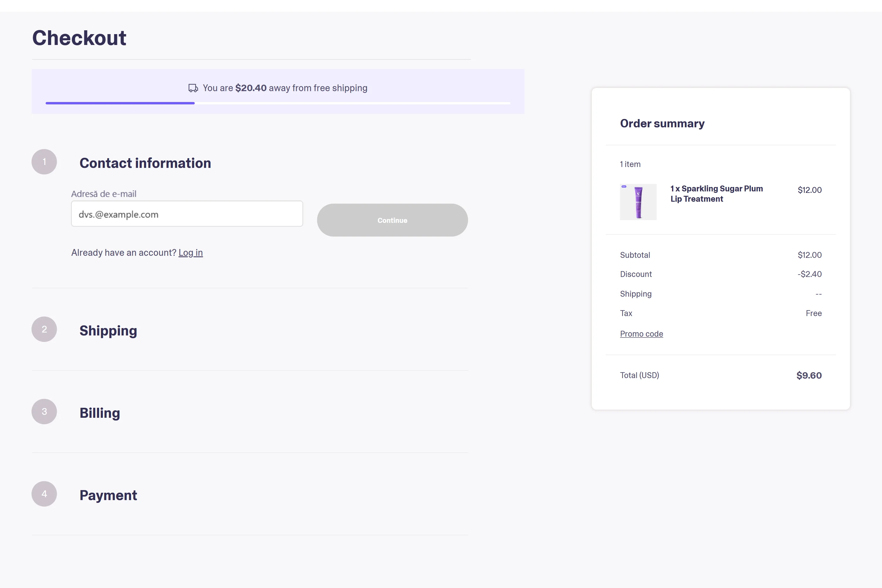Image resolution: width=882 pixels, height=588 pixels.
Task: Click step 1 circle for Contact information
Action: (44, 162)
